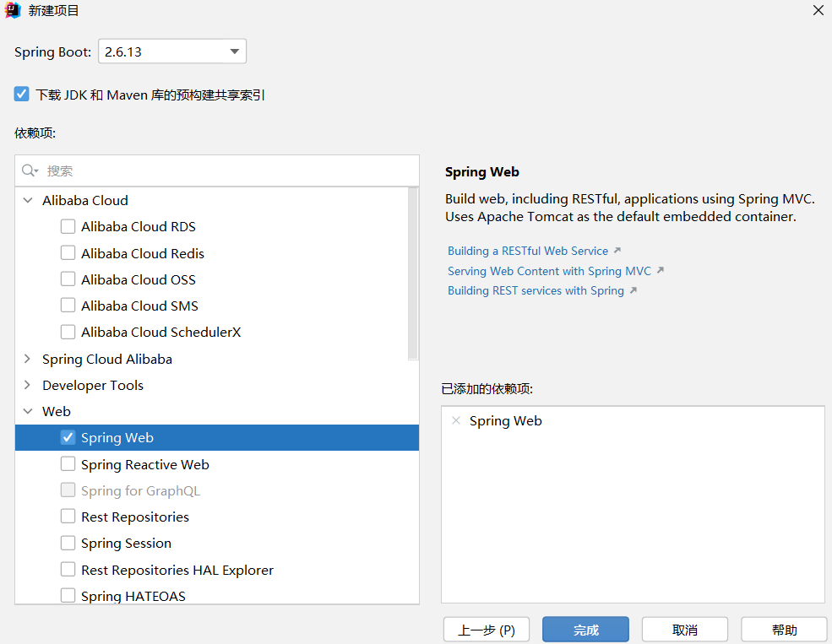
Task: Select Spring Web in added dependencies list
Action: tap(506, 421)
